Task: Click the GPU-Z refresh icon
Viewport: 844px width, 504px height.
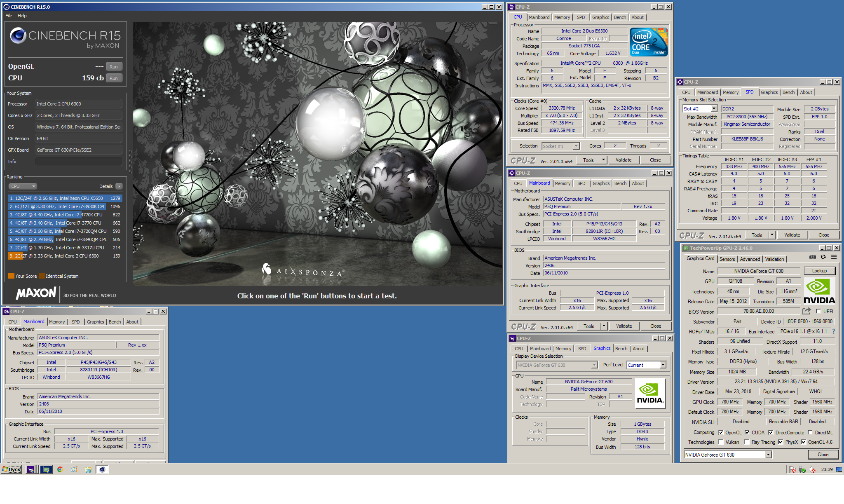Action: click(x=823, y=257)
